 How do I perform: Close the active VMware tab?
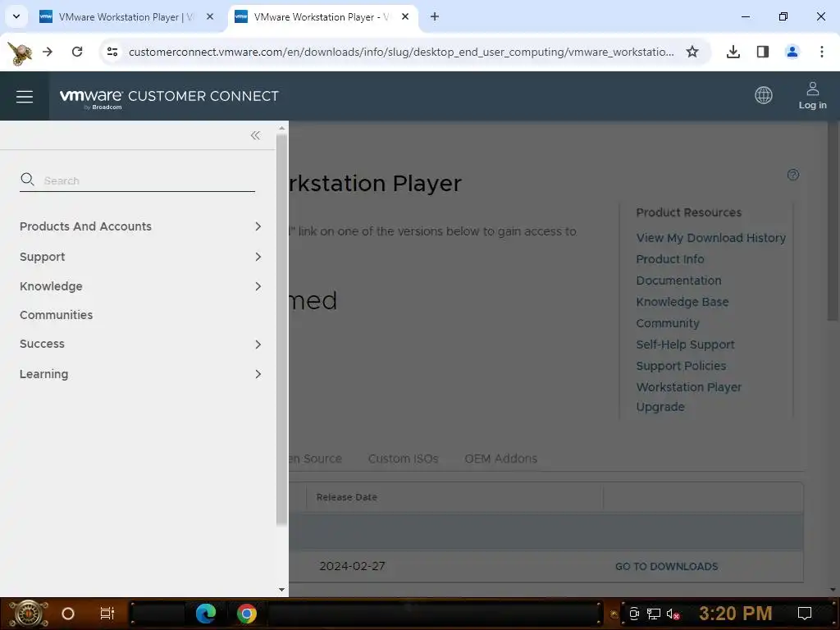(405, 16)
